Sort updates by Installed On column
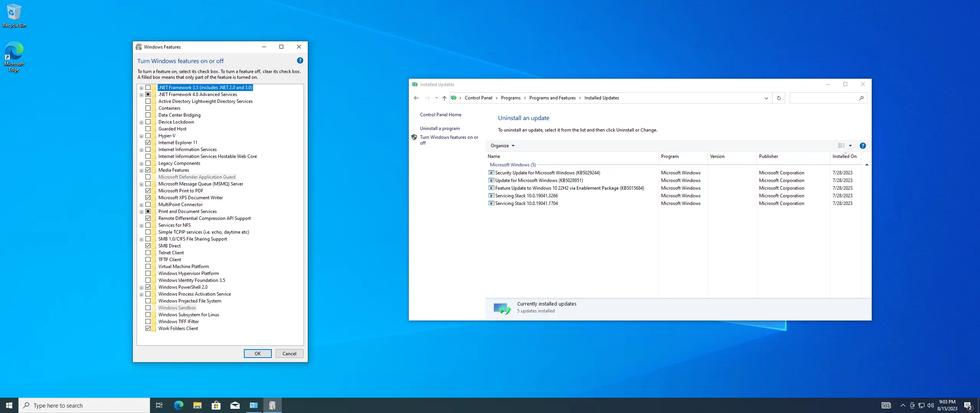 pyautogui.click(x=844, y=156)
